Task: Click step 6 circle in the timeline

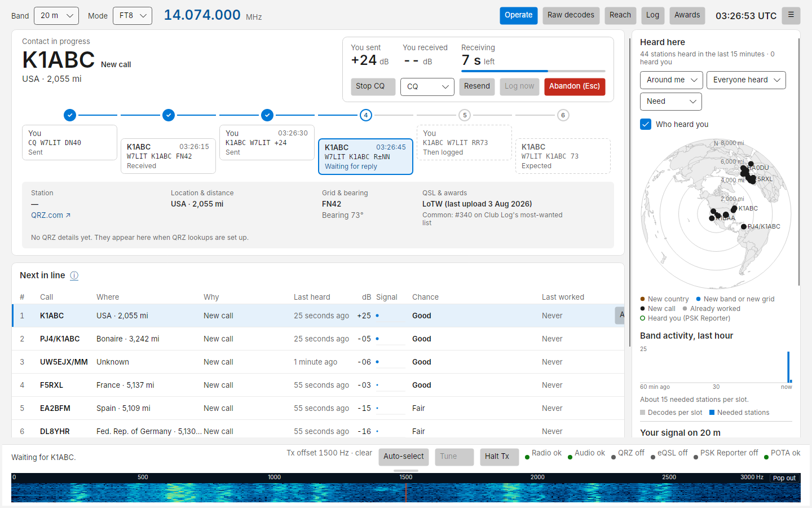Action: 563,115
